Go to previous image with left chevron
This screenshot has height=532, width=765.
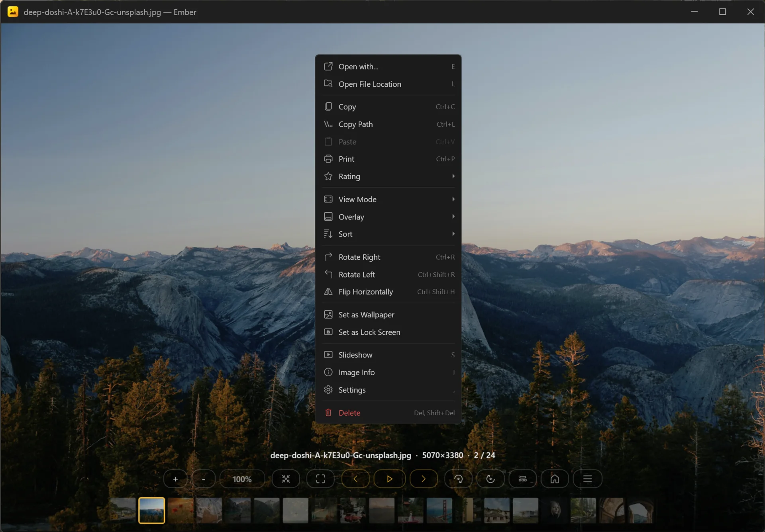355,479
